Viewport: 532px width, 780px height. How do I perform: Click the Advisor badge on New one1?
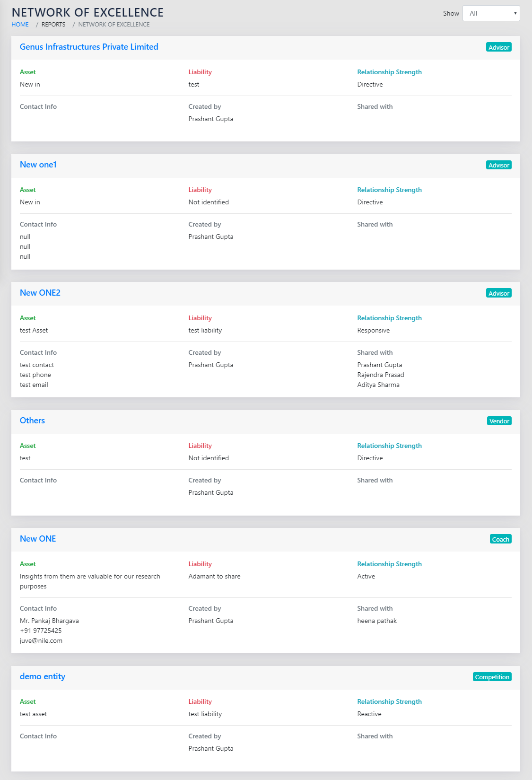[498, 165]
